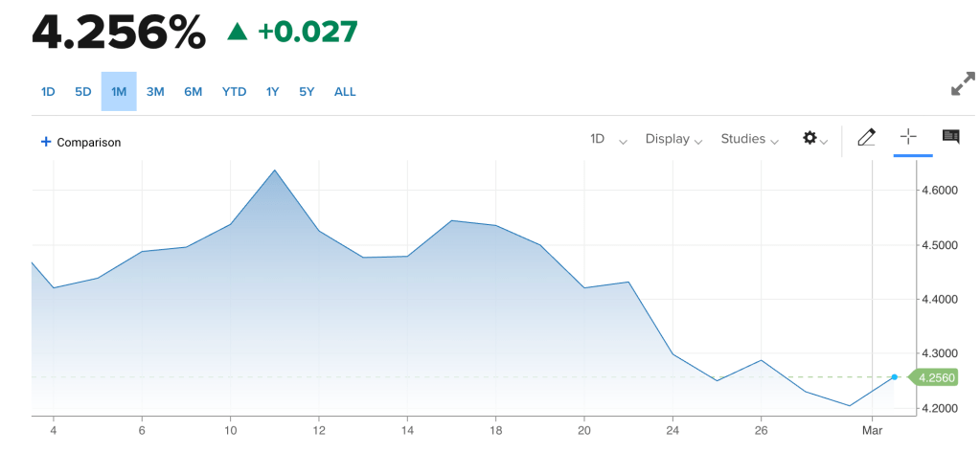Click the blue current-price dot on chart

click(x=895, y=377)
